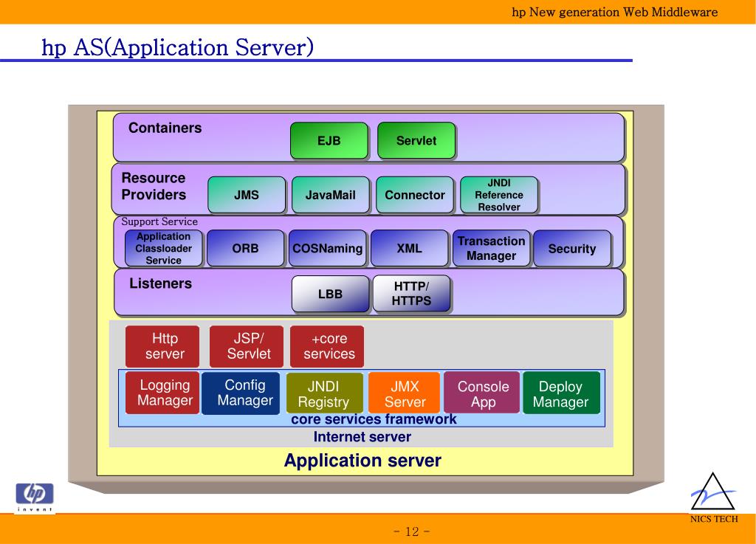Click the slide title hp AS(Application Server)
The image size is (756, 544).
coord(177,48)
